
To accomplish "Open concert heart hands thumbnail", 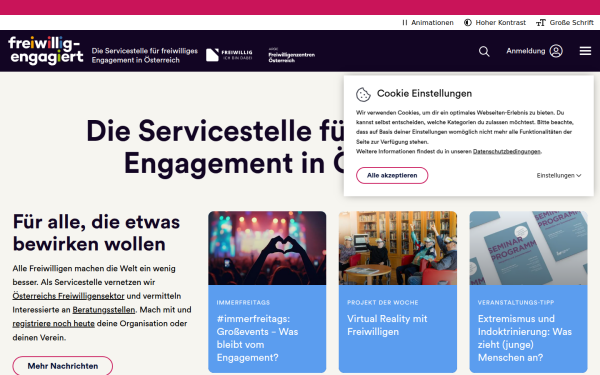I will [267, 248].
